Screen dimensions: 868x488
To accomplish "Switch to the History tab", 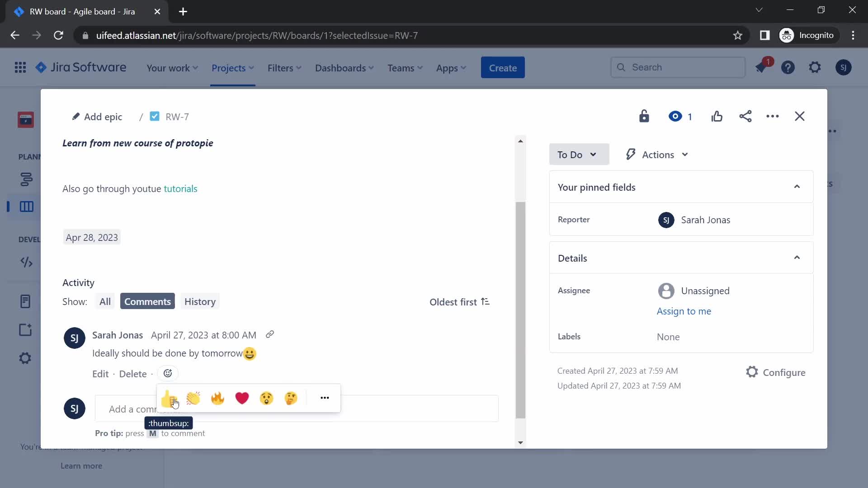I will [x=200, y=301].
